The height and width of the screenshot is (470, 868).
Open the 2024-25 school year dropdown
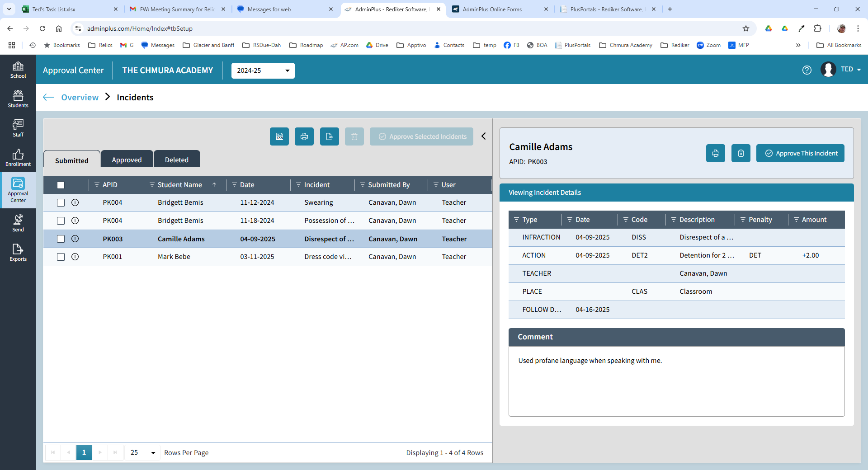(x=263, y=70)
